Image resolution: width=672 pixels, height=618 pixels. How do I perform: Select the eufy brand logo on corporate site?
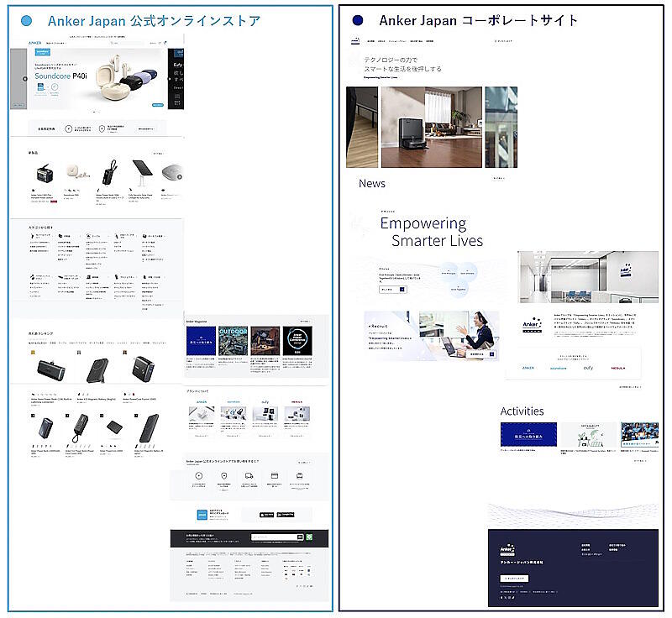point(588,367)
